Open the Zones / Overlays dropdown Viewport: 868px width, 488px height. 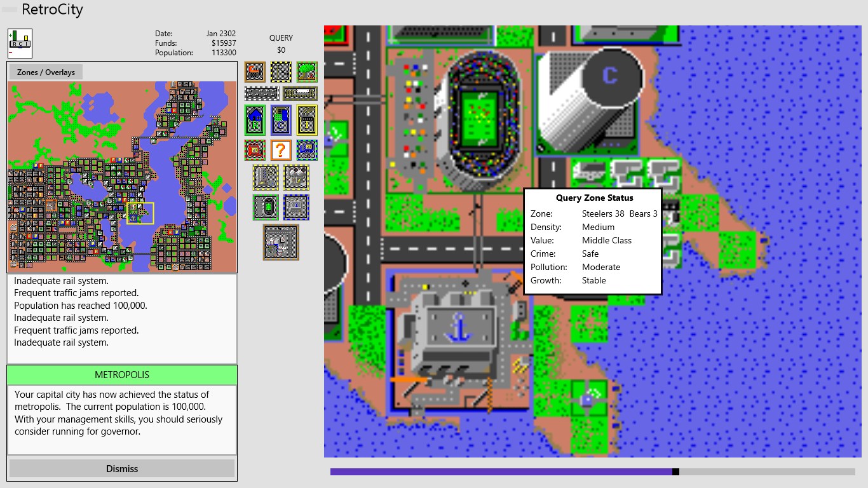46,72
